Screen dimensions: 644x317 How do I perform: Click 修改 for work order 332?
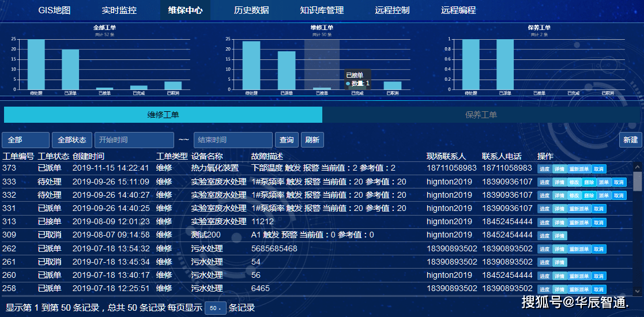[574, 195]
